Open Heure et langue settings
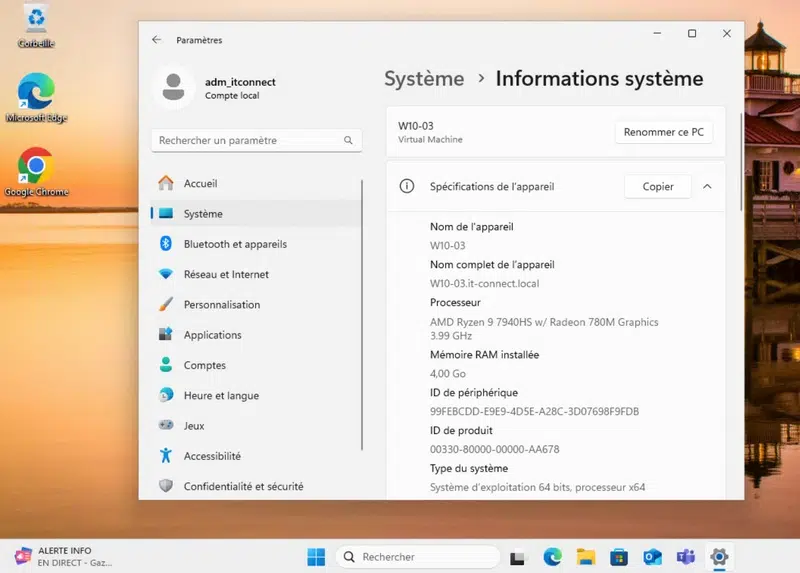This screenshot has height=573, width=800. [x=221, y=396]
